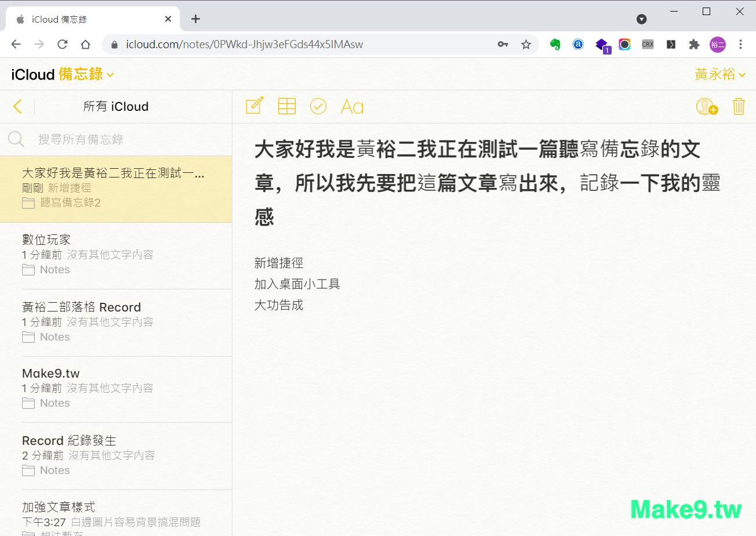Image resolution: width=756 pixels, height=536 pixels.
Task: Click the 加入桌面小工具 line in note
Action: 297,284
